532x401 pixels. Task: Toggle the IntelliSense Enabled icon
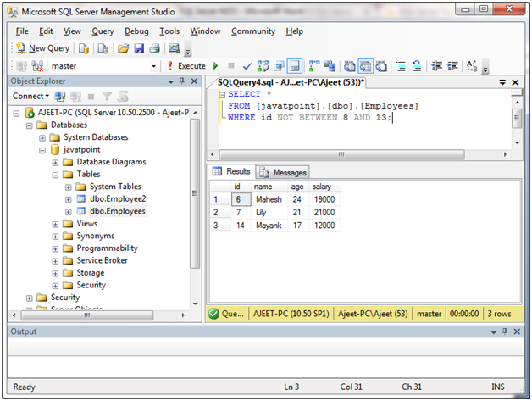pos(295,66)
